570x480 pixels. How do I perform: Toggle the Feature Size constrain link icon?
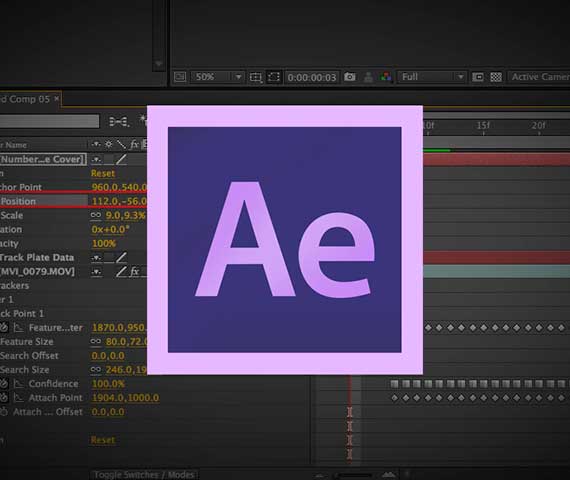[96, 341]
